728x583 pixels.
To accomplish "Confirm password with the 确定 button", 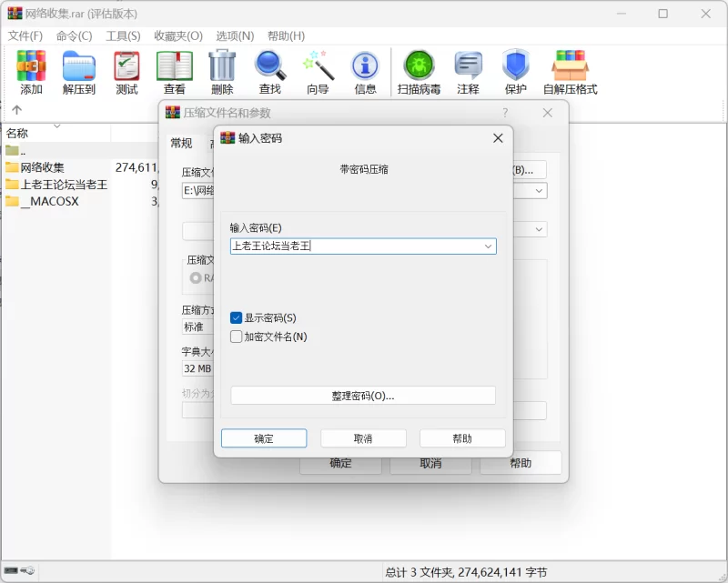I will [264, 438].
